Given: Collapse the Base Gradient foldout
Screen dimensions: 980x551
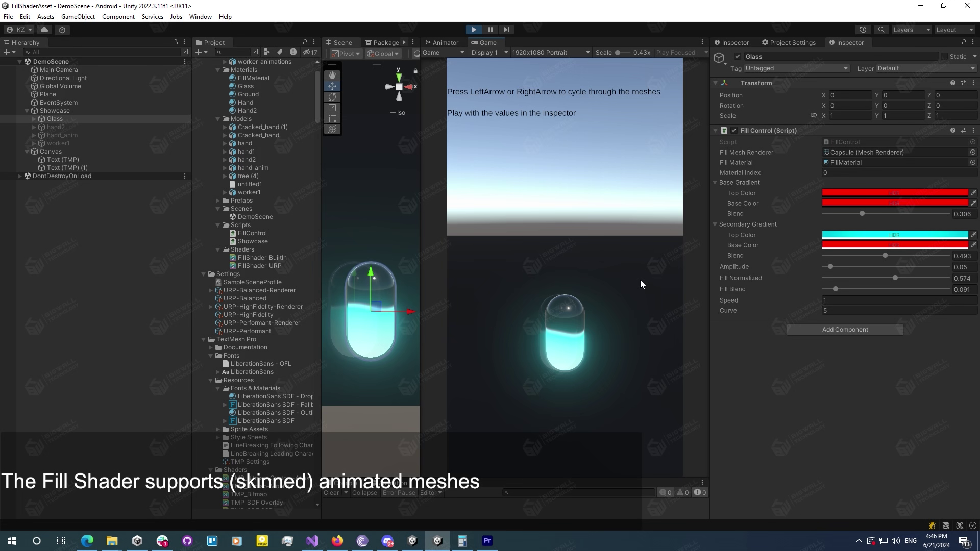Looking at the screenshot, I should (x=715, y=183).
